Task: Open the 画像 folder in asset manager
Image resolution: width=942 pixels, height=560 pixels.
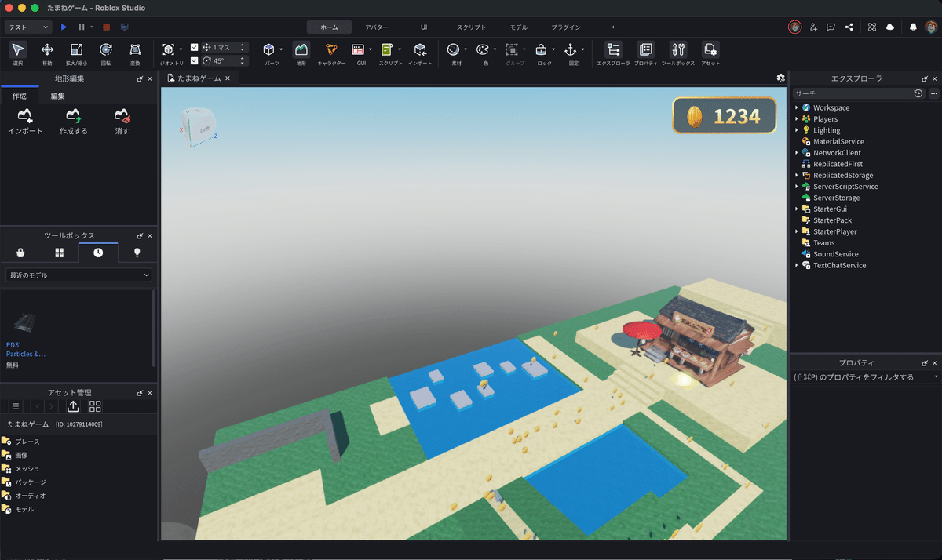Action: 22,455
